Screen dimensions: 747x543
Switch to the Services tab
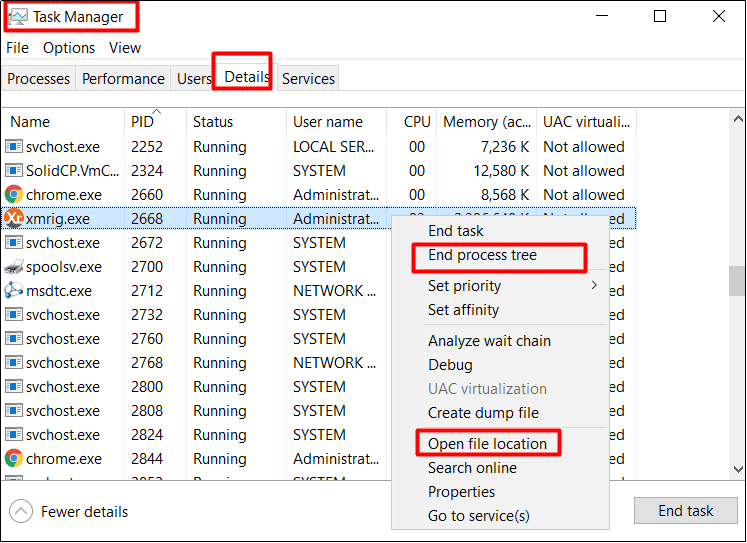click(308, 79)
